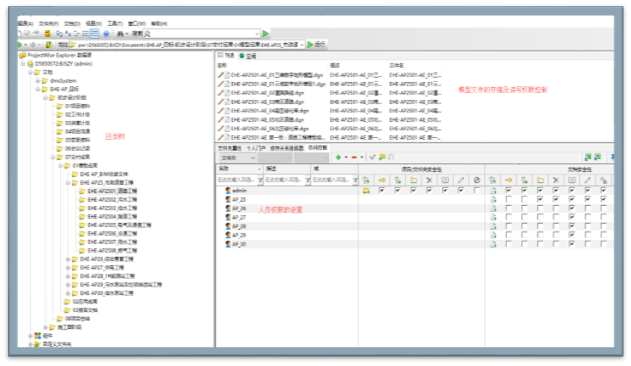Toggle AP_26 checked read checkbox

click(571, 208)
